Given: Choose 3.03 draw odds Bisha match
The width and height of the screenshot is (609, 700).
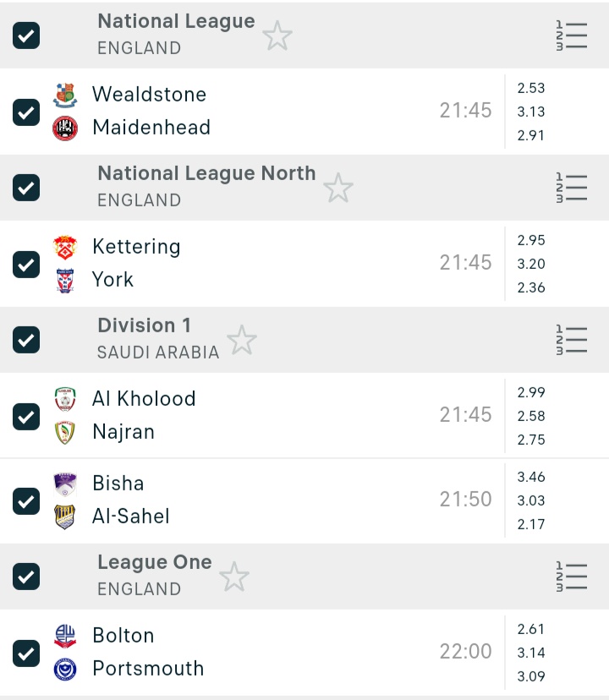Looking at the screenshot, I should pos(531,500).
